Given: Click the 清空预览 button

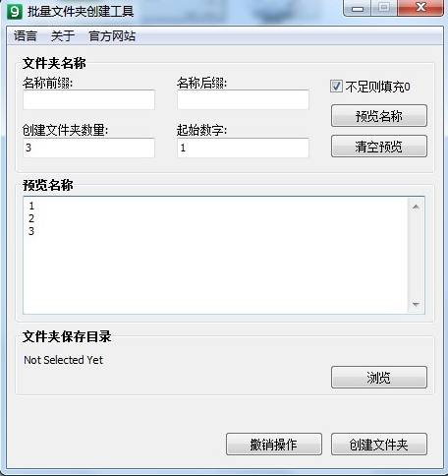Looking at the screenshot, I should pyautogui.click(x=379, y=147).
